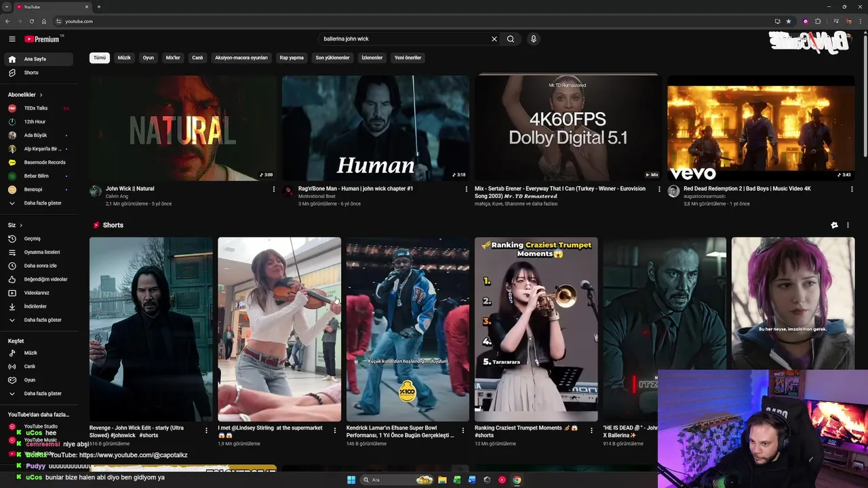Expand Keşfet section's Daha fazla göster
This screenshot has height=488, width=868.
click(x=39, y=394)
